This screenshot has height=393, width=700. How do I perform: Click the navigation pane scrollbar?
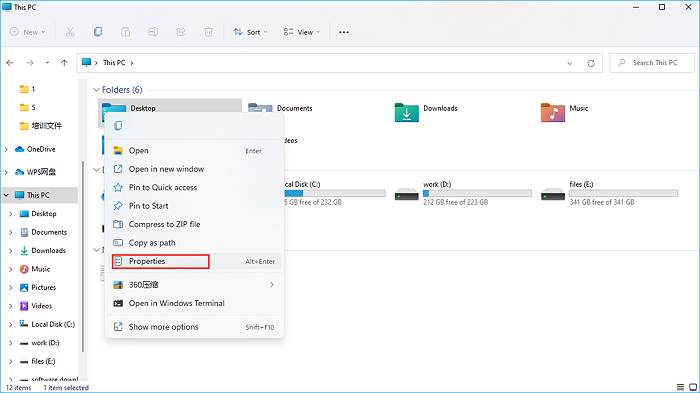pos(83,257)
